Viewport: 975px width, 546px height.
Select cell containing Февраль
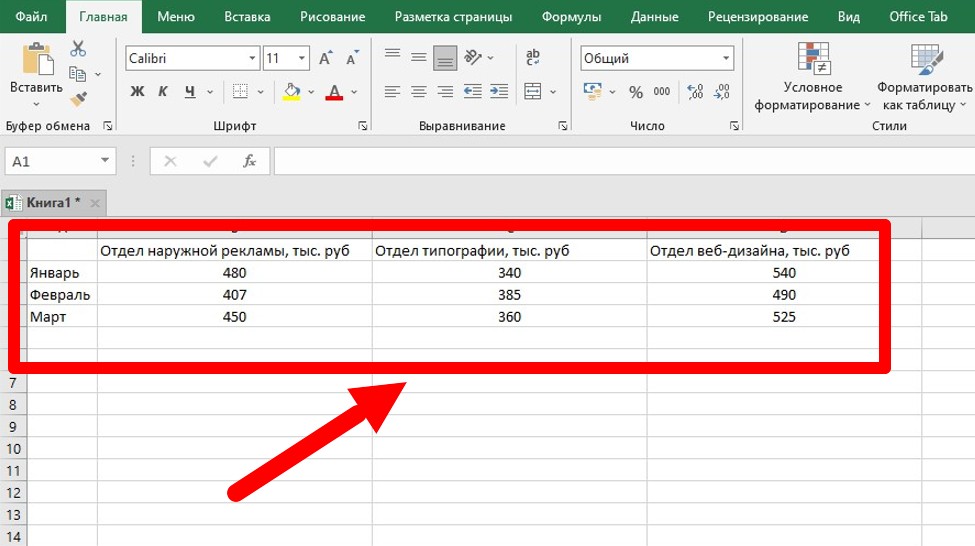point(62,295)
